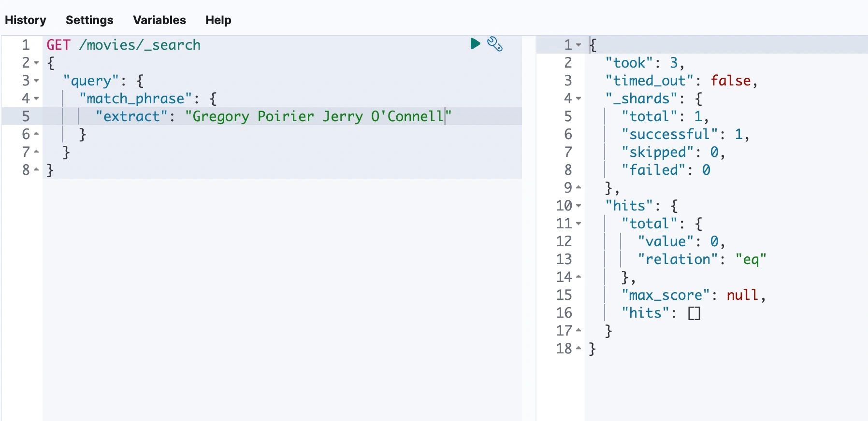Screen dimensions: 868x421
Task: Click the "timed_out" false value in response
Action: coord(730,81)
